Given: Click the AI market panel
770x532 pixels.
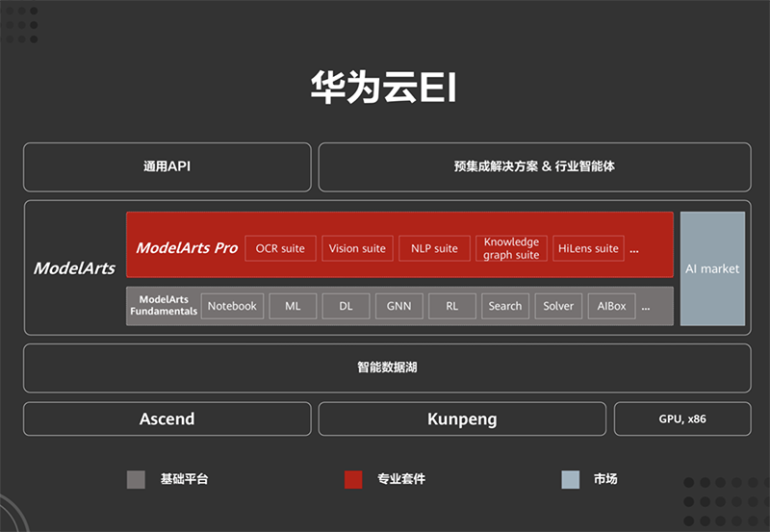Looking at the screenshot, I should [x=712, y=268].
